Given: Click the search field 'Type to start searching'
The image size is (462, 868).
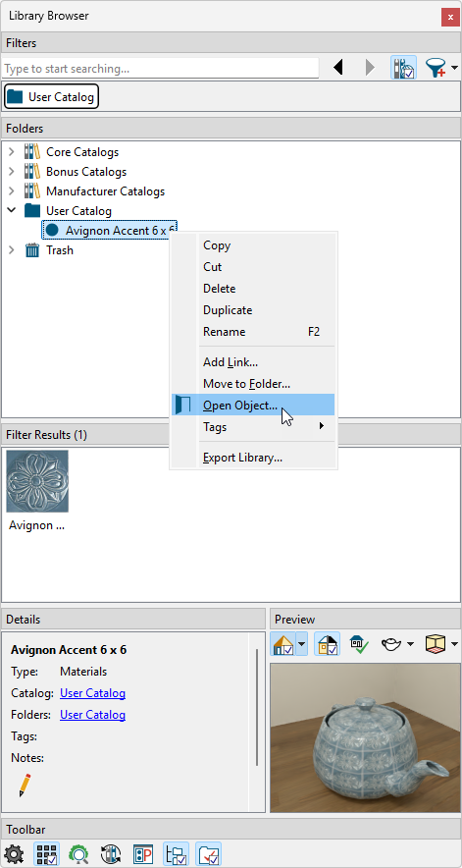Looking at the screenshot, I should (161, 68).
